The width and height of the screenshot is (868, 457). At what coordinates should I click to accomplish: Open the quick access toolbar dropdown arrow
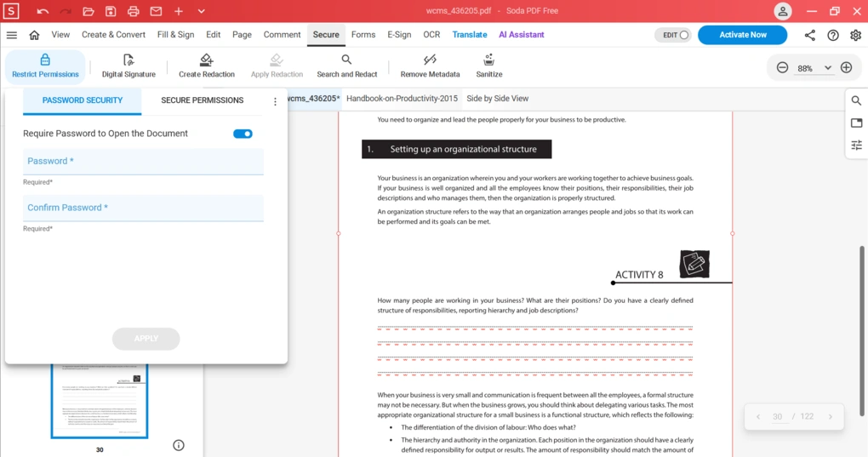[x=201, y=12]
